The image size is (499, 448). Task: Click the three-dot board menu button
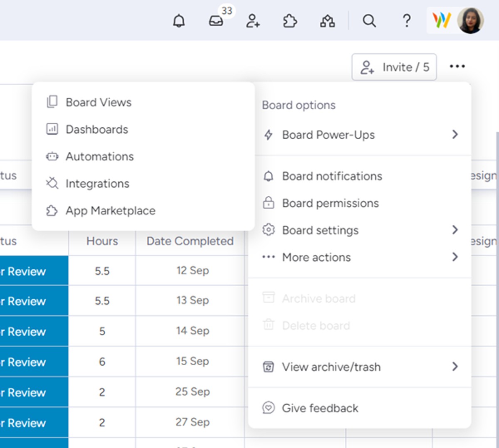point(457,66)
